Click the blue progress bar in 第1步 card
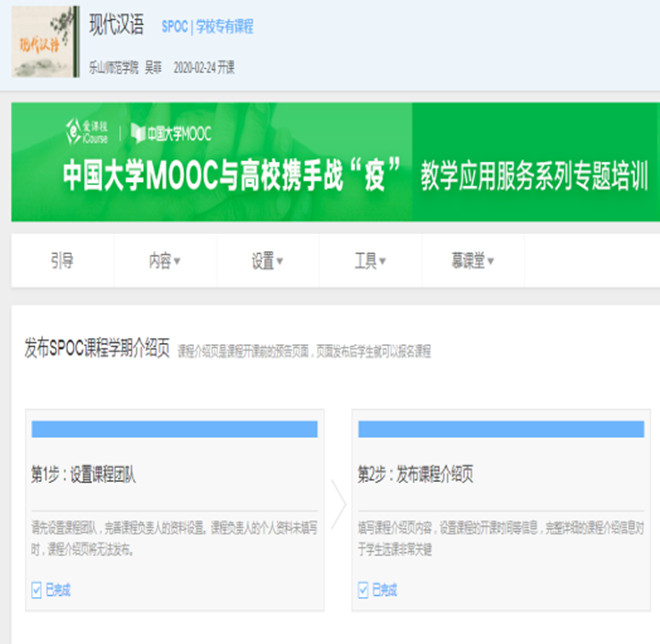 click(x=174, y=429)
